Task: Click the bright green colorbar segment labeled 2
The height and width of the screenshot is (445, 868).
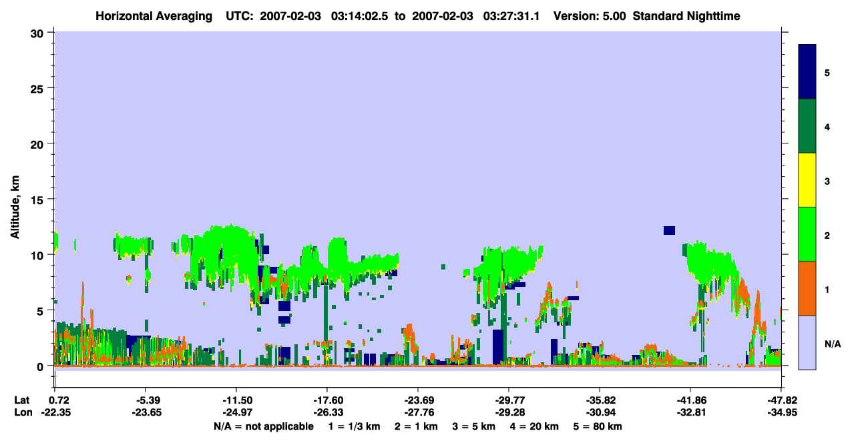Action: click(x=807, y=234)
